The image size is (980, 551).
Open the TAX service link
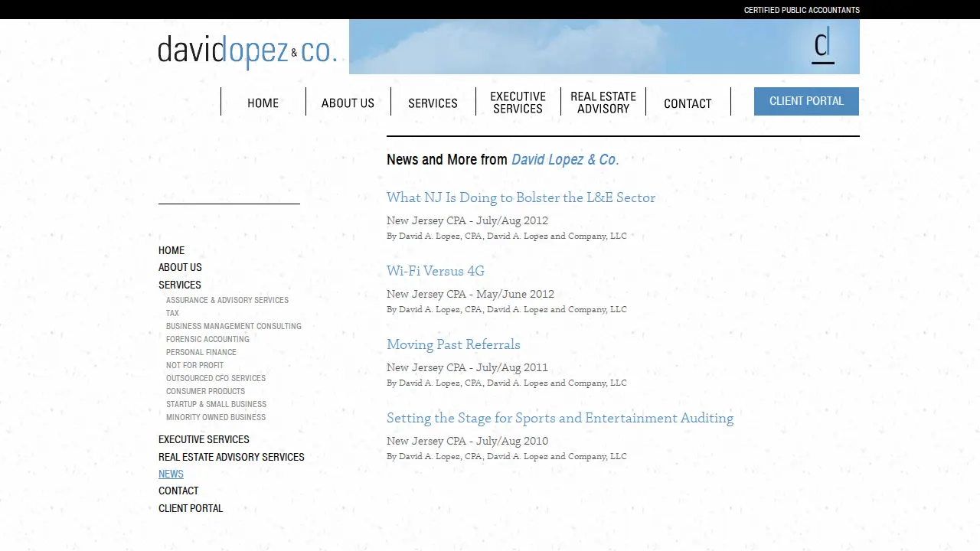[172, 313]
